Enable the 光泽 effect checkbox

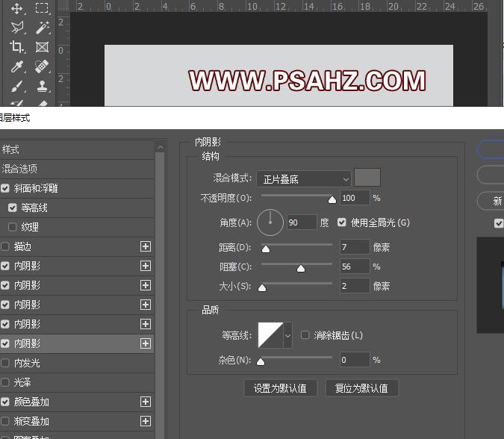tap(4, 382)
